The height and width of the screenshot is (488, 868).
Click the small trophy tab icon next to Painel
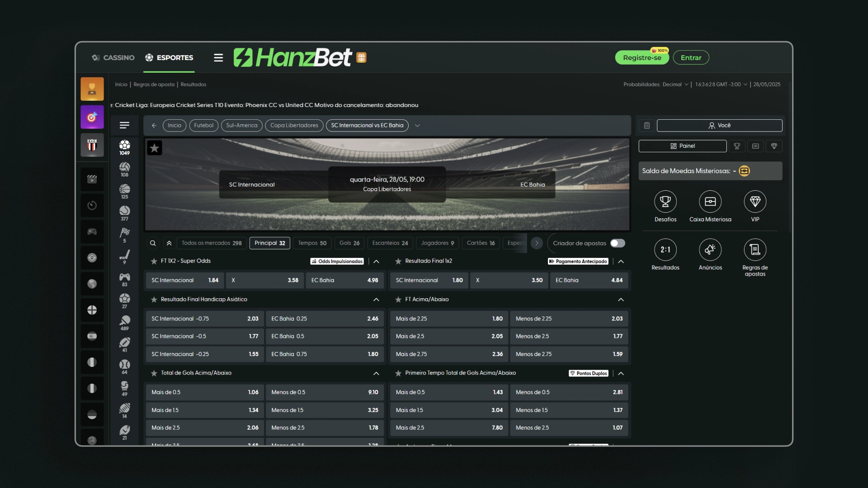click(x=737, y=146)
